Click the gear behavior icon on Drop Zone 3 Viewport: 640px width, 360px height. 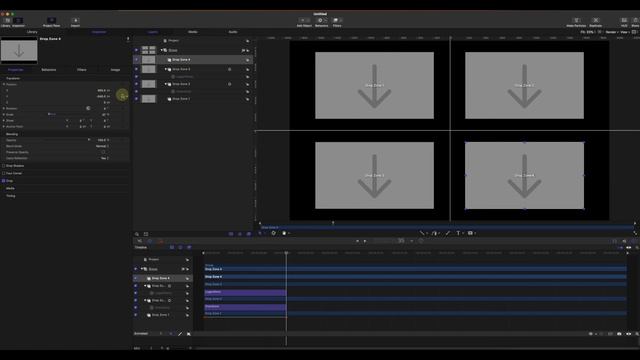(x=229, y=69)
